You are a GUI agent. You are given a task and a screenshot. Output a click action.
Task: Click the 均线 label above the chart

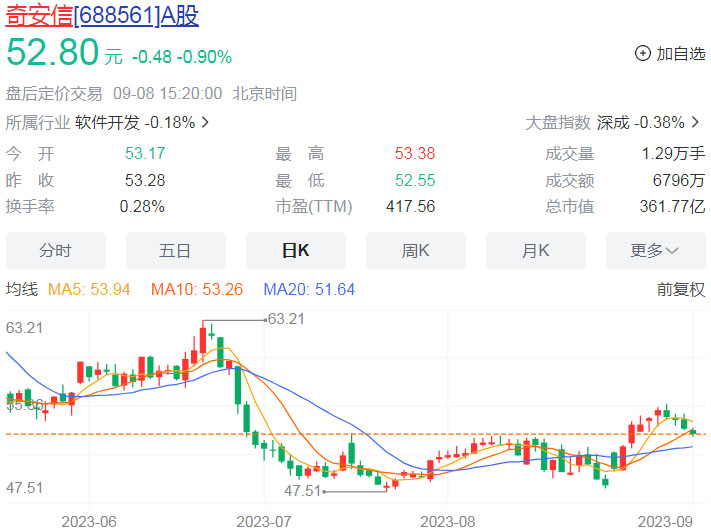coord(22,289)
